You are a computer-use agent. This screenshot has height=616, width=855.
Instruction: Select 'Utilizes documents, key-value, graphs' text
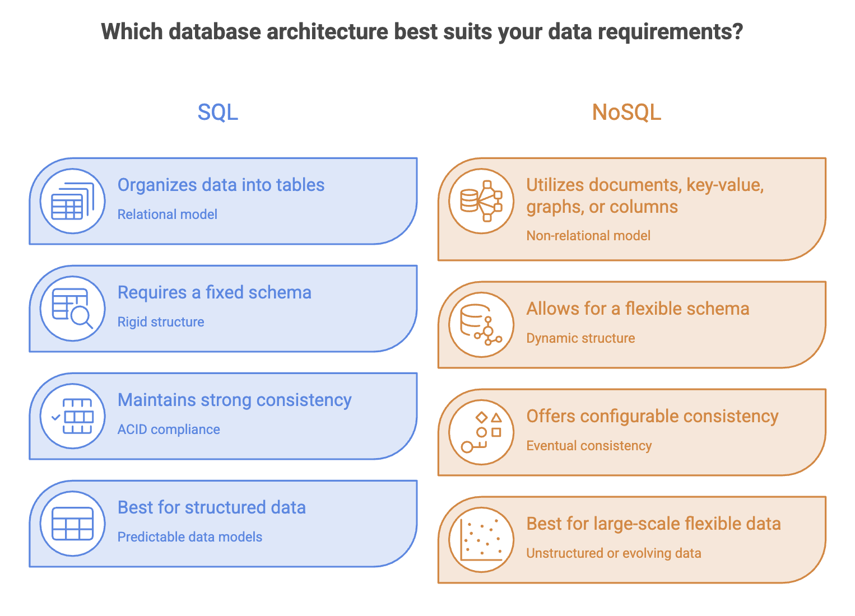tap(645, 195)
